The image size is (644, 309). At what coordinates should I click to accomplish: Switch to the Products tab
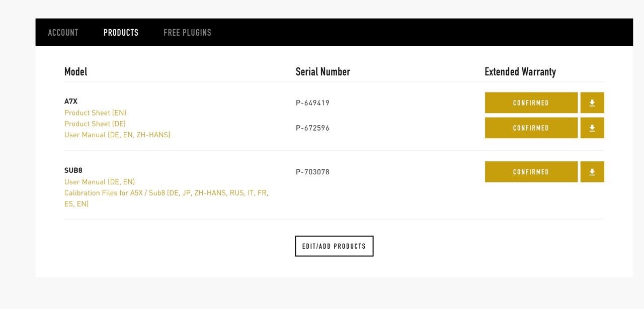tap(121, 33)
